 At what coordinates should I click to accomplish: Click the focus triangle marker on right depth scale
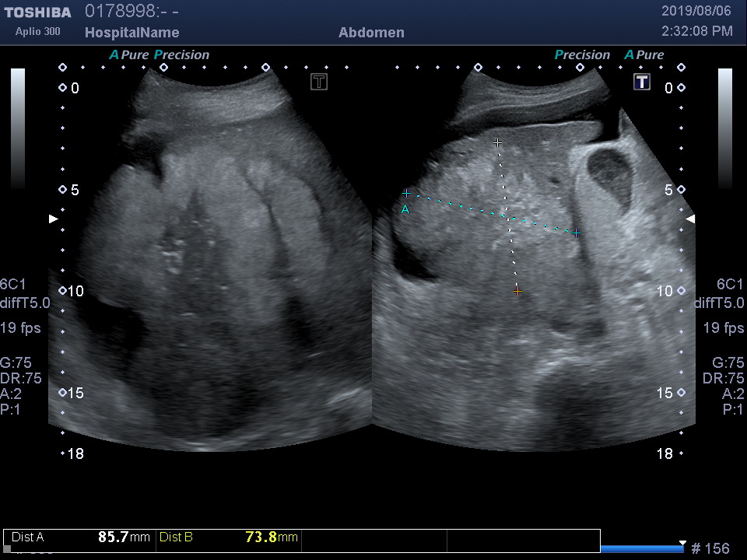coord(690,219)
